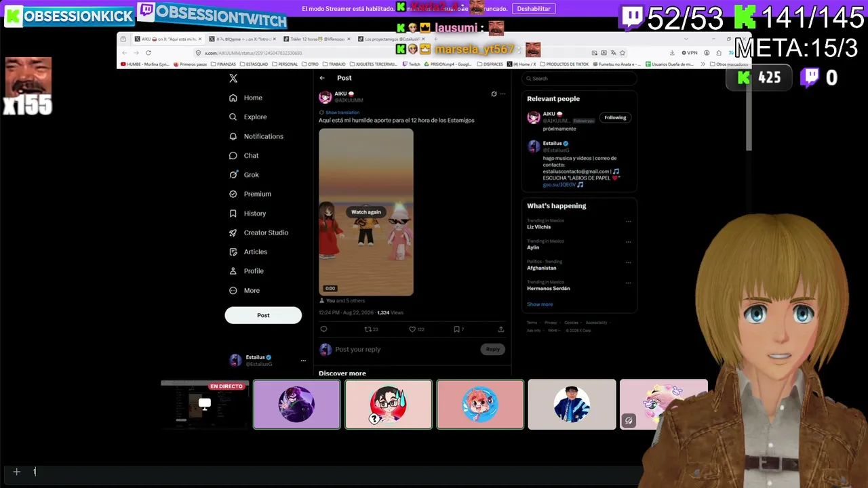Click the X logo in the sidebar
Screen dimensions: 868x488
pos(233,78)
